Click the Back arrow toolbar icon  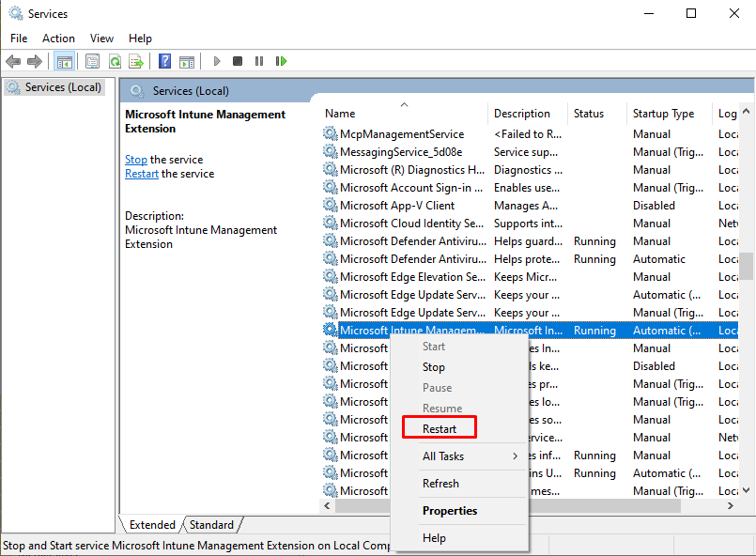13,61
